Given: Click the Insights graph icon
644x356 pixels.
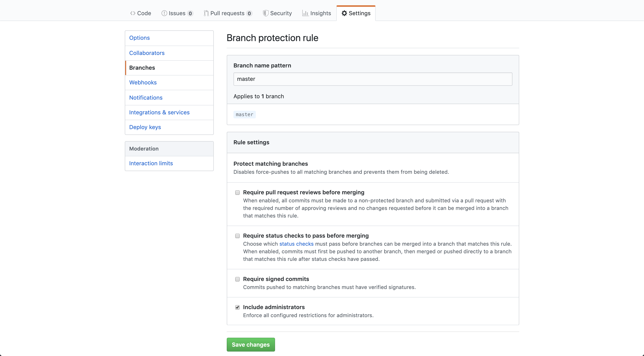Looking at the screenshot, I should coord(305,13).
